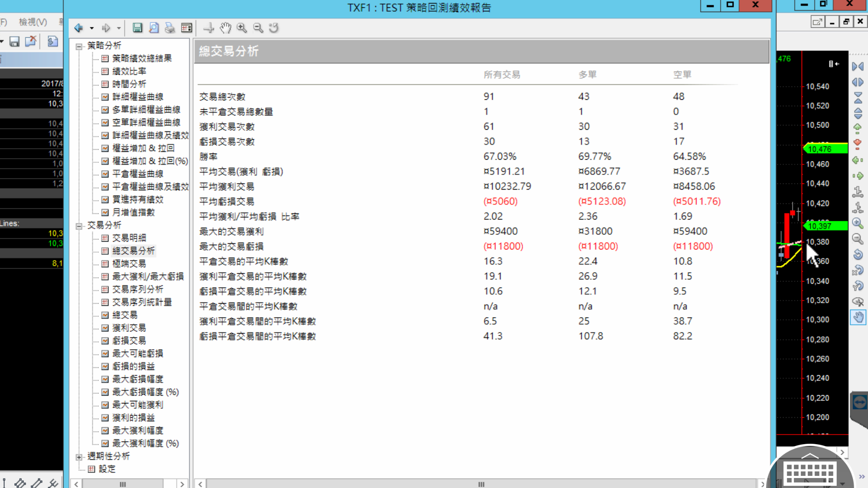Expand the 週期性分析 tree node
Image resolution: width=868 pixels, height=488 pixels.
click(79, 457)
